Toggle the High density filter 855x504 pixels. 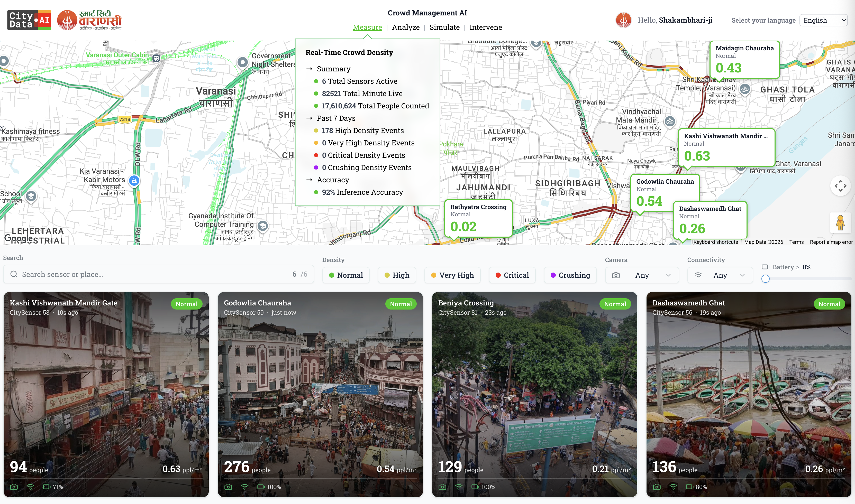[397, 275]
